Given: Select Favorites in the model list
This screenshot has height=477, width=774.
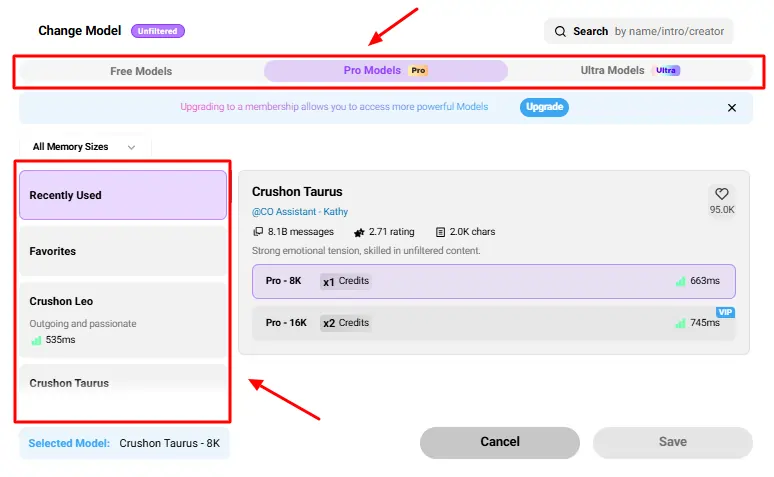Looking at the screenshot, I should pyautogui.click(x=123, y=251).
